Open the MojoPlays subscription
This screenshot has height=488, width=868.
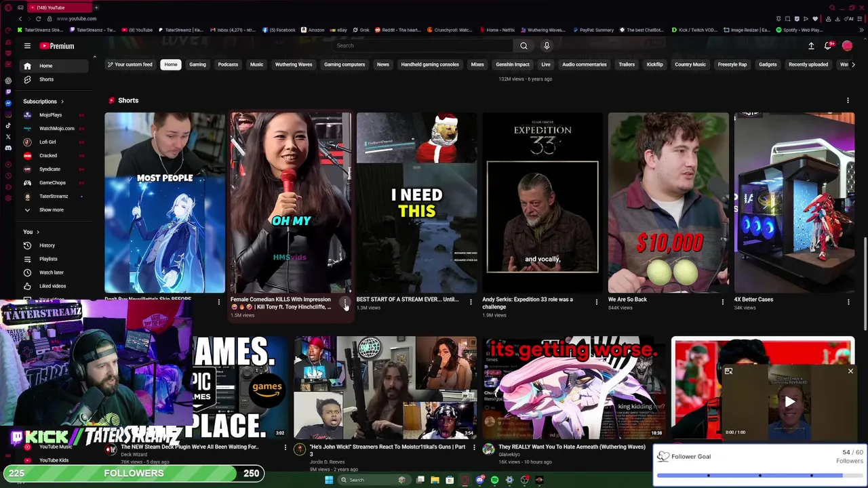[x=55, y=115]
